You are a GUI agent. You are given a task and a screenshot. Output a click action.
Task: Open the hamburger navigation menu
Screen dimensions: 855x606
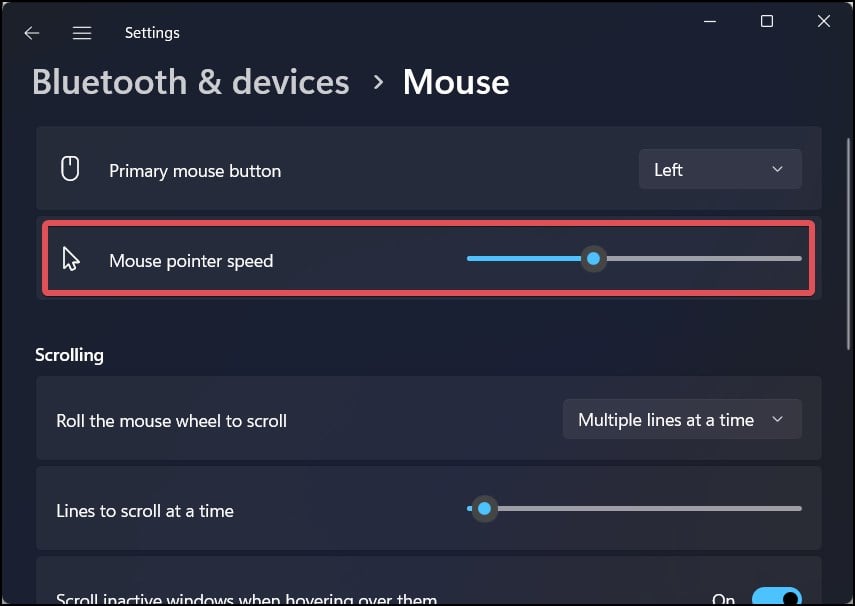coord(82,33)
